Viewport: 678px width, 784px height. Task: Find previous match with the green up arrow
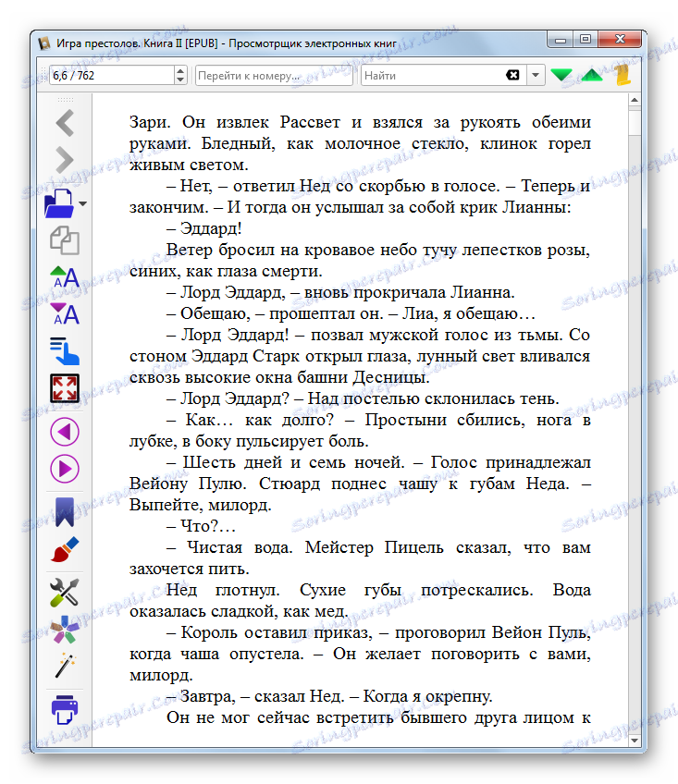[x=592, y=76]
